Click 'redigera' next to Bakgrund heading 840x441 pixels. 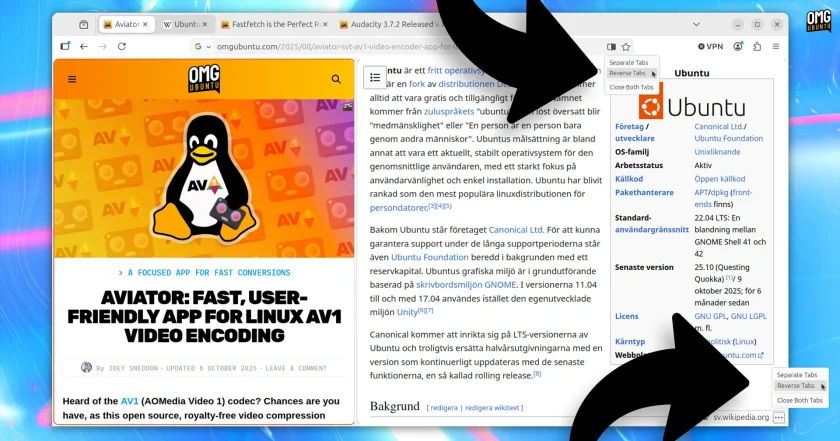444,408
